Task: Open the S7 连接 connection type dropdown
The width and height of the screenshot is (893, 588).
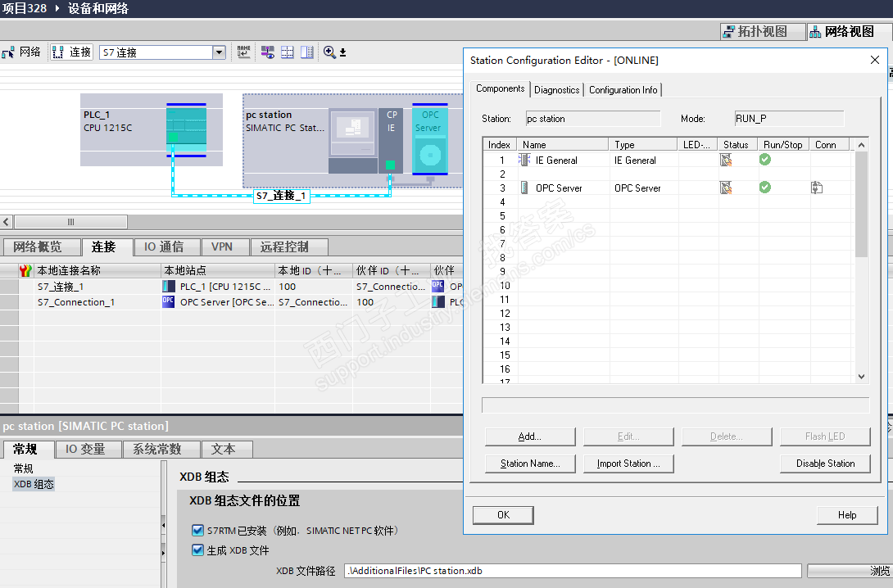Action: pyautogui.click(x=219, y=52)
